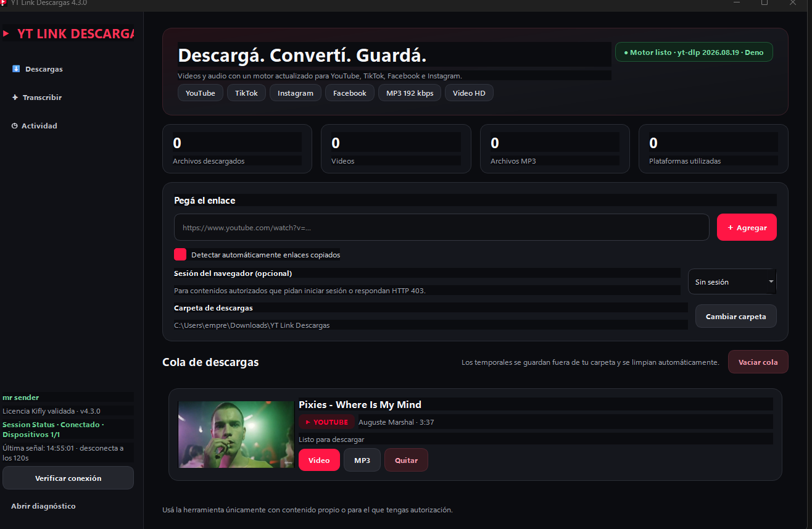
Task: Select the MP3 192 kbps chip
Action: tap(410, 93)
